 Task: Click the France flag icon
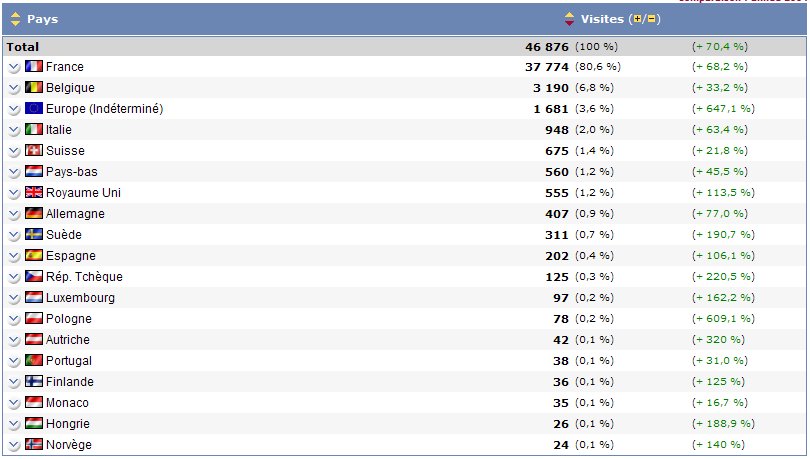(x=34, y=66)
